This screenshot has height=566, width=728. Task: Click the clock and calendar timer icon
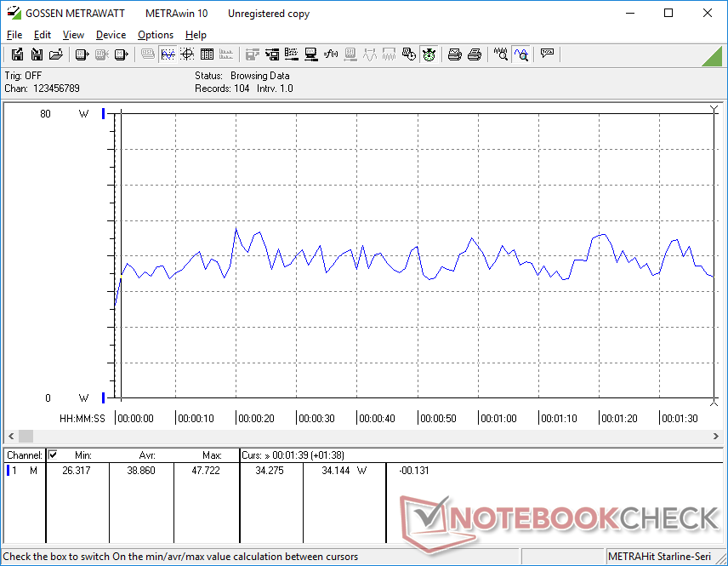pyautogui.click(x=408, y=54)
